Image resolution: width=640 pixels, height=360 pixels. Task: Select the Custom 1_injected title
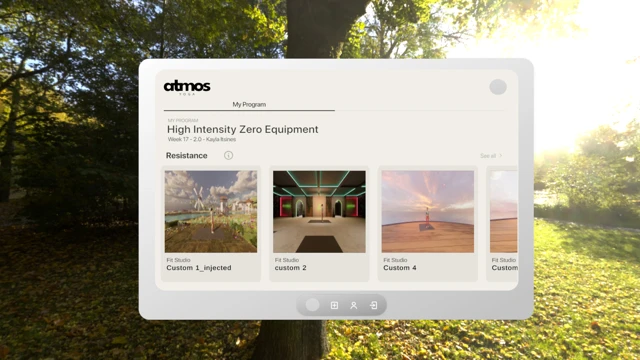click(199, 268)
